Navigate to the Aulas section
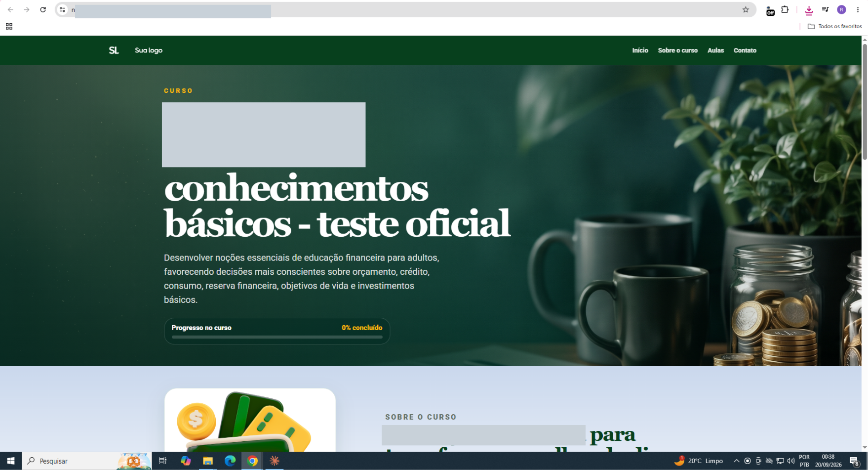 coord(715,50)
